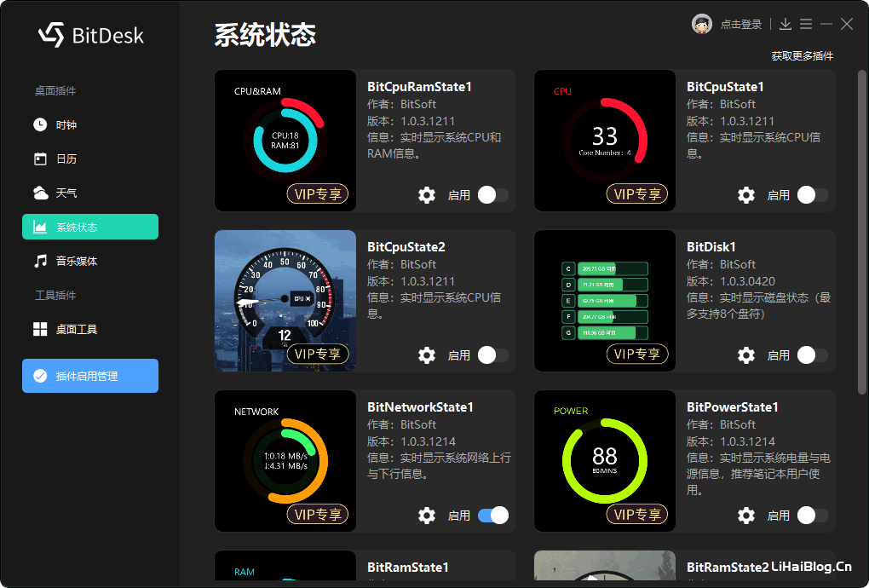The height and width of the screenshot is (588, 869).
Task: Click the BitDesk logo
Action: pos(91,36)
